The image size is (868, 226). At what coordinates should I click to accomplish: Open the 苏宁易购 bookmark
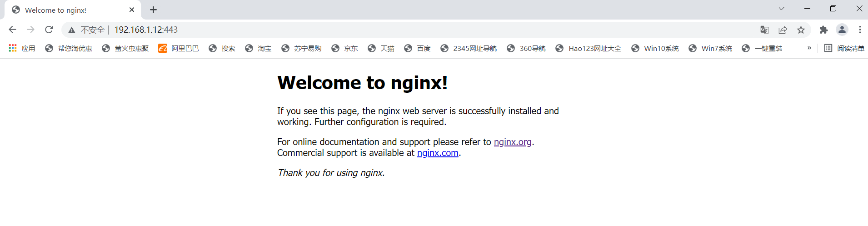[301, 48]
